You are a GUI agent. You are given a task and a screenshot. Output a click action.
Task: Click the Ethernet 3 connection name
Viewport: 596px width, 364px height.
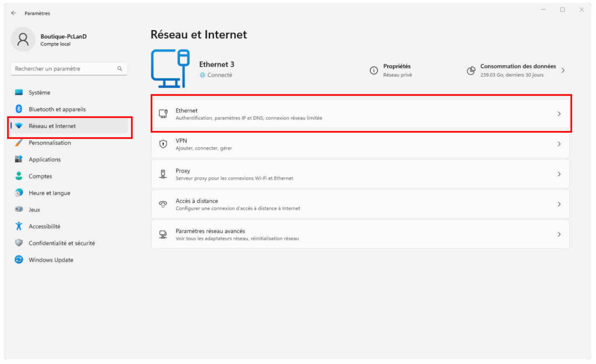tap(217, 64)
